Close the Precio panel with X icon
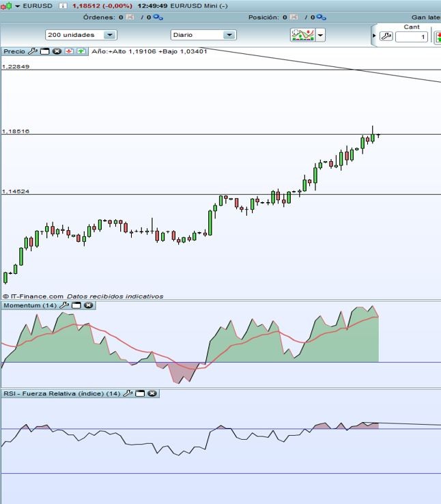 (57, 51)
